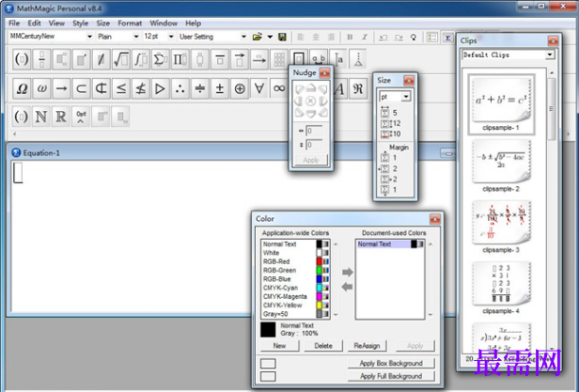Image resolution: width=579 pixels, height=392 pixels.
Task: Choose the circled plus operator palette
Action: (240, 88)
